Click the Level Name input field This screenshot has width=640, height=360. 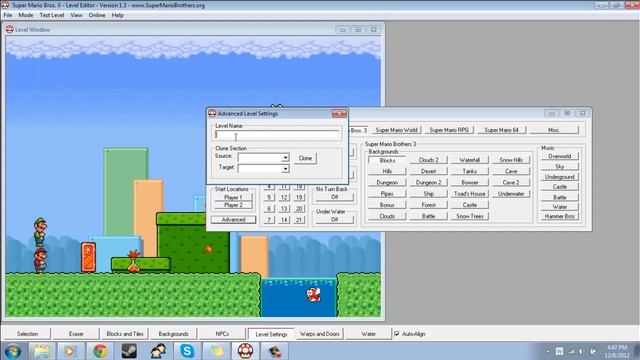tap(277, 135)
